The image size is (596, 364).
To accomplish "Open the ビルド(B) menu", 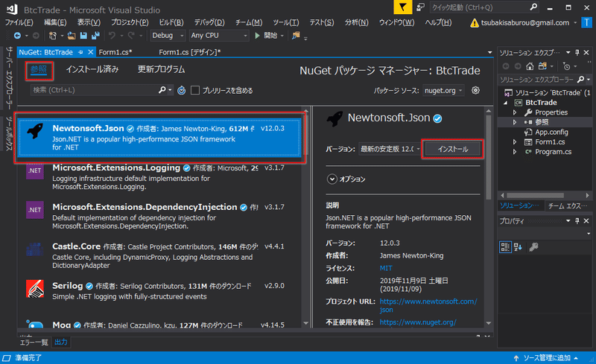I will click(171, 22).
